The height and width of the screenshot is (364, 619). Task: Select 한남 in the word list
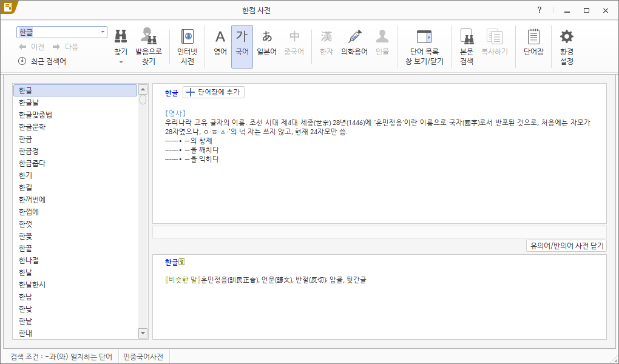click(x=75, y=297)
